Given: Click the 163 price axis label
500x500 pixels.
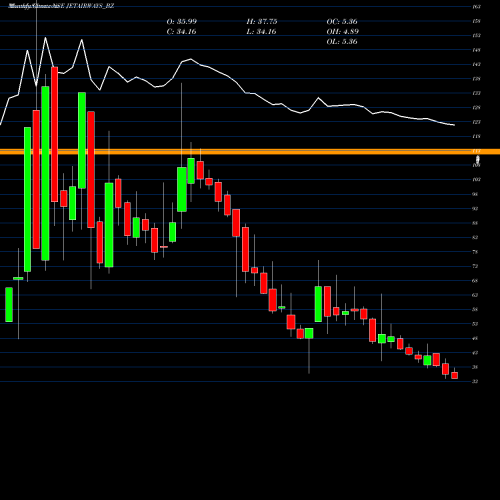Looking at the screenshot, I should (x=476, y=7).
